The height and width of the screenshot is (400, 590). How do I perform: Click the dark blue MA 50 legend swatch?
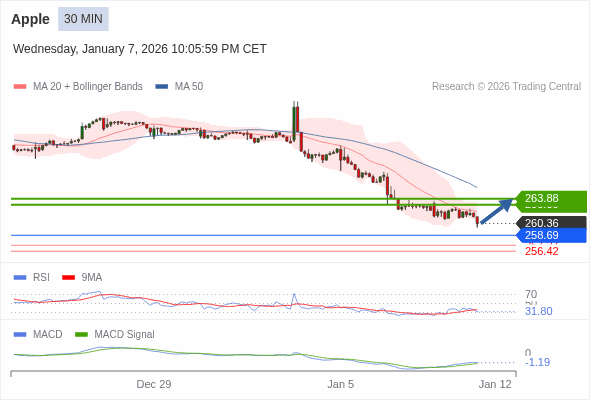click(162, 87)
